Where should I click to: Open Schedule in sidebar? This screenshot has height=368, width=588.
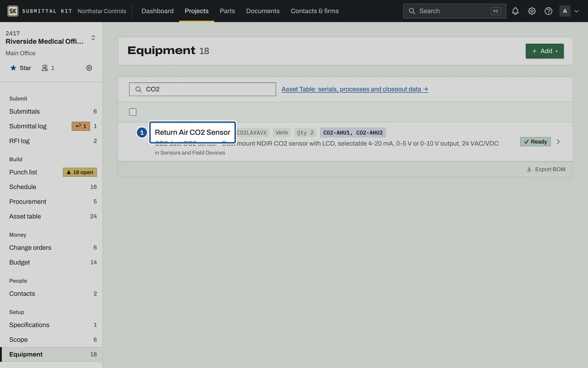(x=51, y=187)
